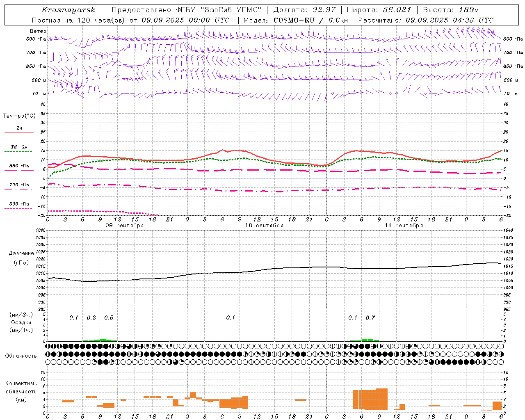The width and height of the screenshot is (525, 420).
Task: Select the 'Td 2м' dew point legend entry
Action: (x=19, y=147)
